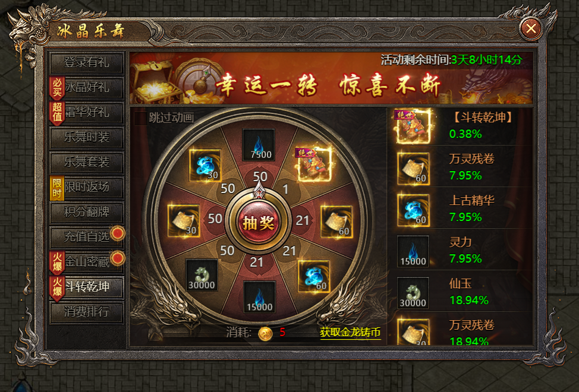Open the 获取金龙铸币 link
This screenshot has width=579, height=392.
tap(350, 332)
